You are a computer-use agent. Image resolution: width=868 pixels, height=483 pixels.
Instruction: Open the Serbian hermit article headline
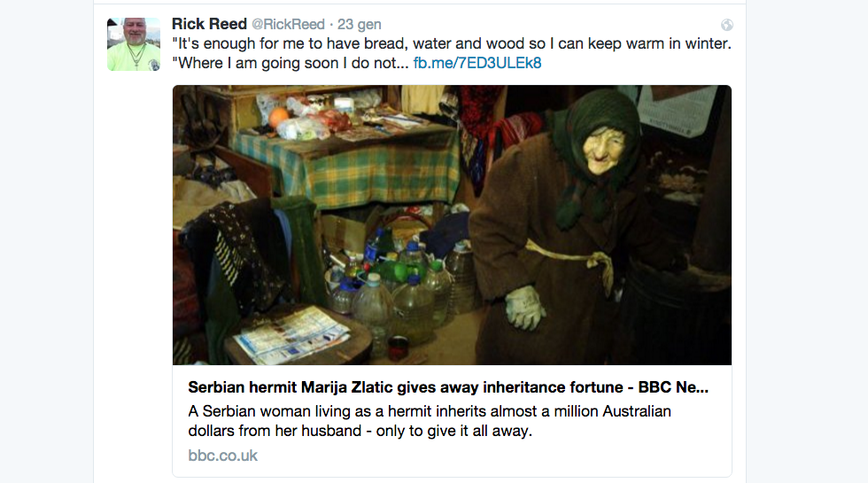pyautogui.click(x=448, y=387)
